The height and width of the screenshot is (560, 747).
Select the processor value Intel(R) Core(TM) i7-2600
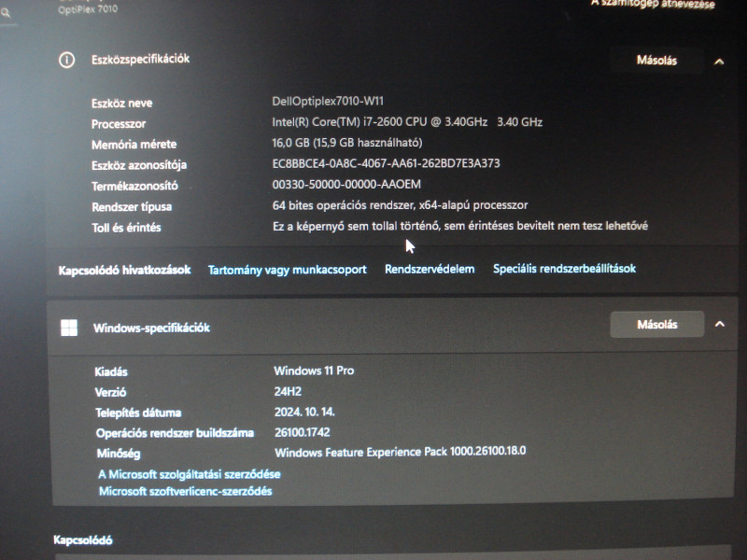click(407, 122)
